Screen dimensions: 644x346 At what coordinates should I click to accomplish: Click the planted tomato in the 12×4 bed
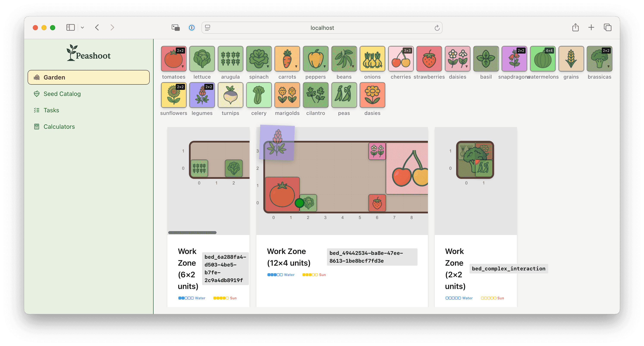282,194
